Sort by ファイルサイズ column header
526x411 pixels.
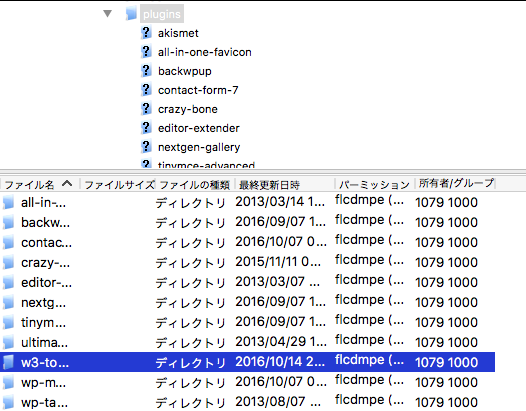[x=119, y=185]
